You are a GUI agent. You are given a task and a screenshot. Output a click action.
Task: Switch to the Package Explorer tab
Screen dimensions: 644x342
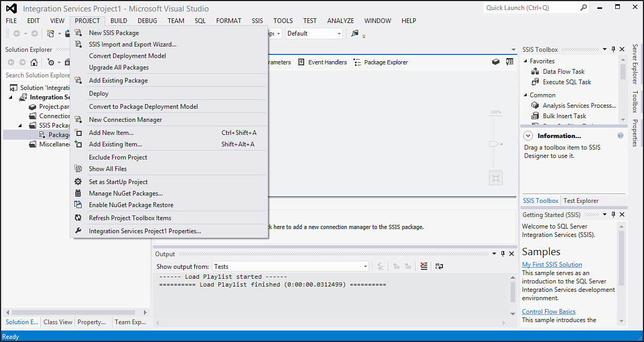tap(385, 62)
